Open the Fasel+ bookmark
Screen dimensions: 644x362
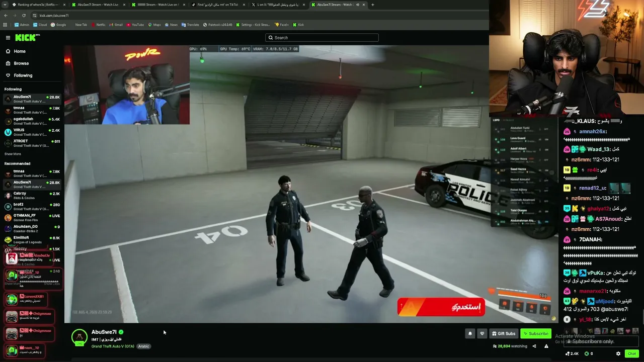pos(282,25)
